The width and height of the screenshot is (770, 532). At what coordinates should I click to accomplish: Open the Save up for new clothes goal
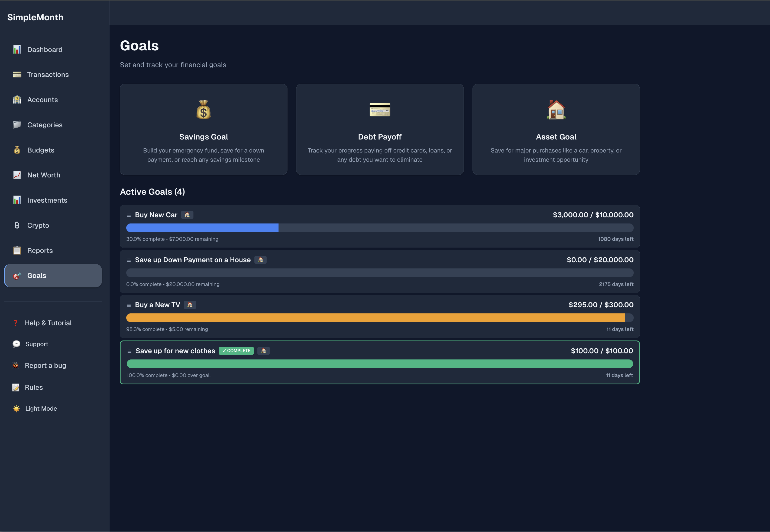(x=175, y=351)
